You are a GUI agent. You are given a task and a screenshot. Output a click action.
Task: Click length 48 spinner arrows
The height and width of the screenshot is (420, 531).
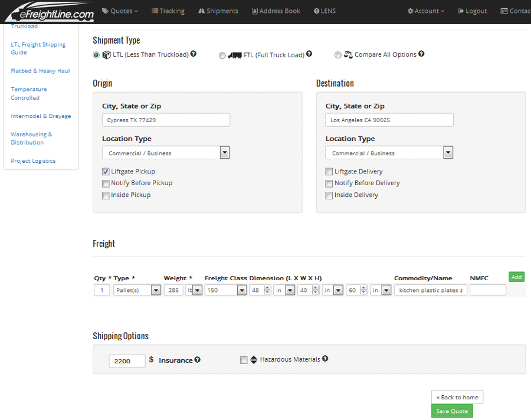click(267, 290)
